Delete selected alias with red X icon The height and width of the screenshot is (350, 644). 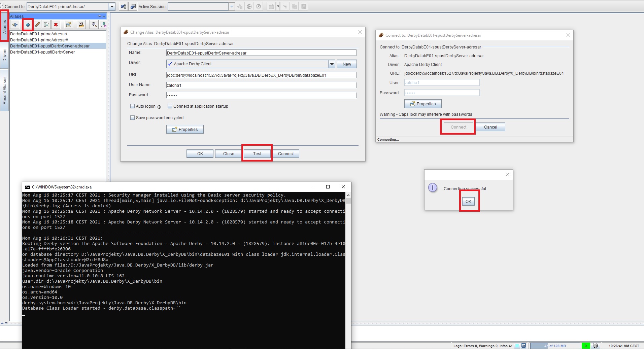56,25
